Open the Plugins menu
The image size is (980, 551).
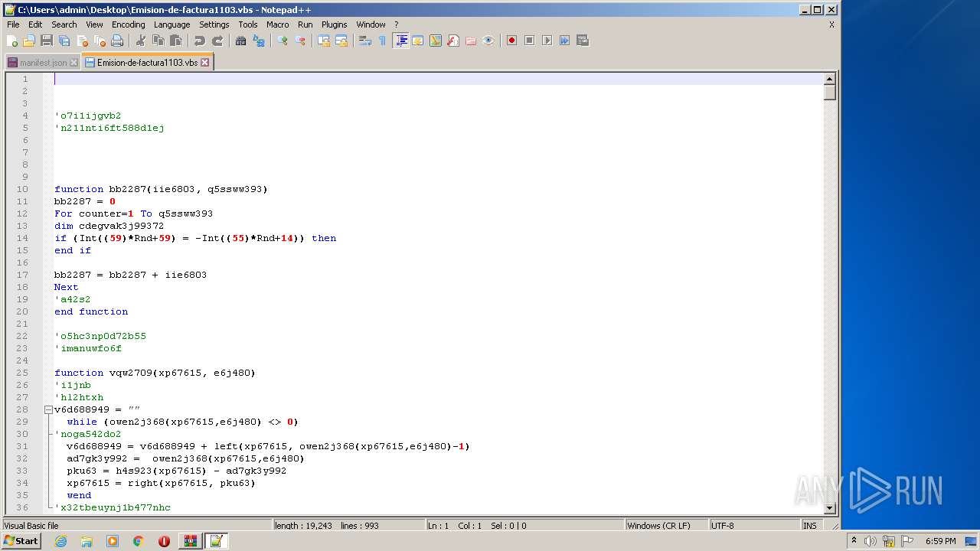point(334,24)
